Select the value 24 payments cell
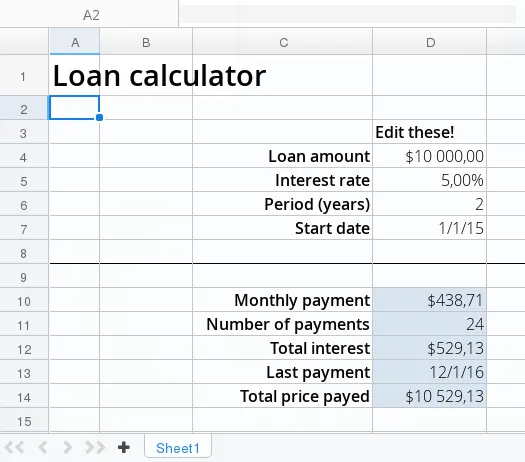Viewport: 525px width, 462px height. coord(429,324)
